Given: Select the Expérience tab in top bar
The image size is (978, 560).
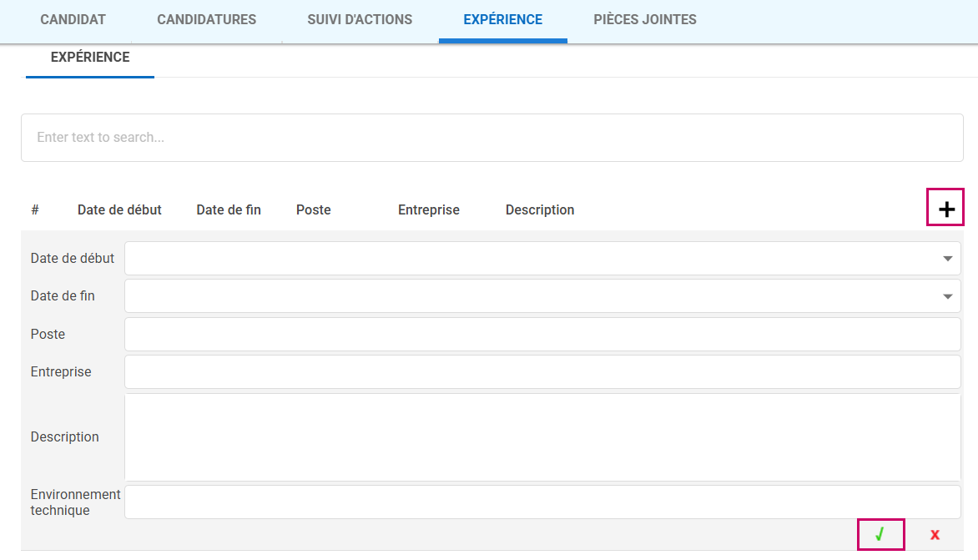Looking at the screenshot, I should [502, 19].
